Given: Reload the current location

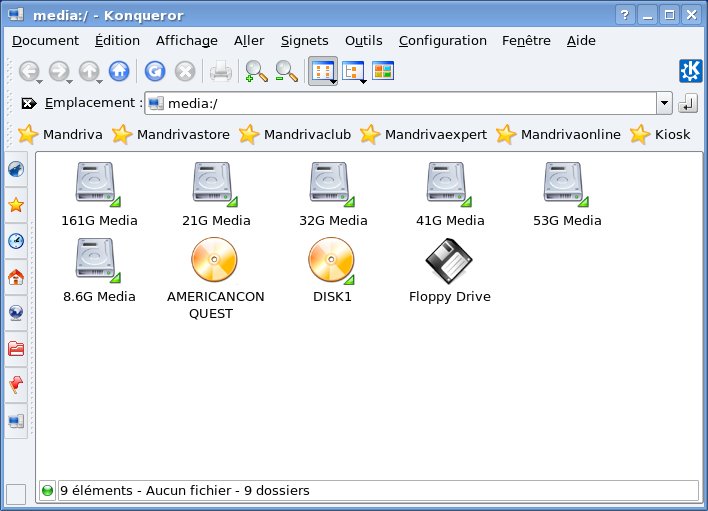Looking at the screenshot, I should (x=155, y=71).
